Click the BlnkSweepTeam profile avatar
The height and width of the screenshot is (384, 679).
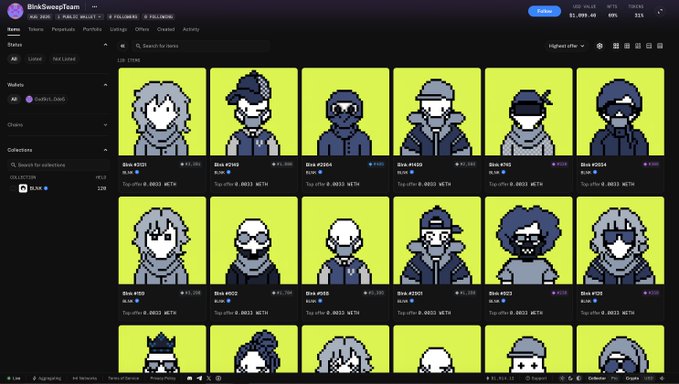pyautogui.click(x=15, y=11)
